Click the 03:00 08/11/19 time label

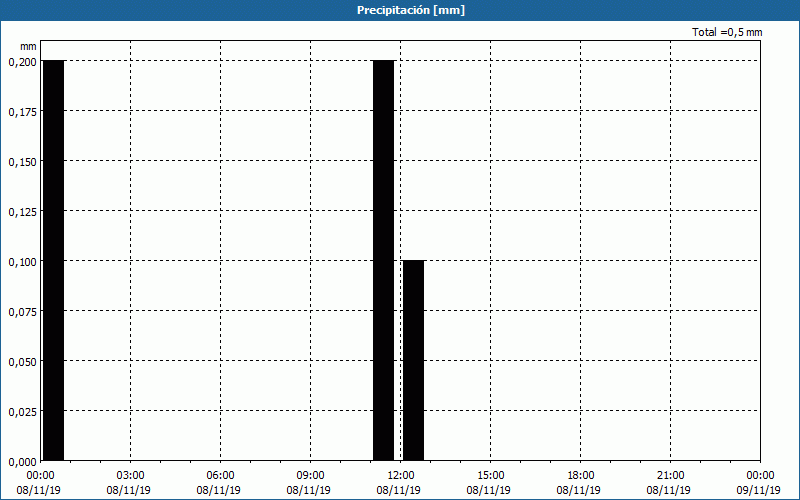point(129,483)
